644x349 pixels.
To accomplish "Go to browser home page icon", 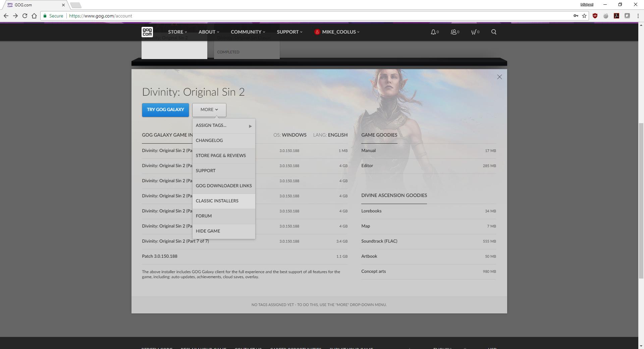I will click(x=34, y=16).
